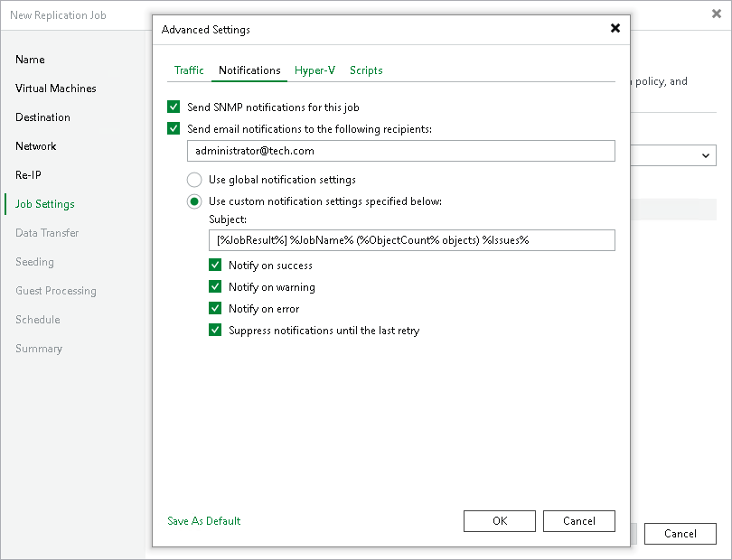
Task: Select Use custom notification settings option
Action: (x=194, y=201)
